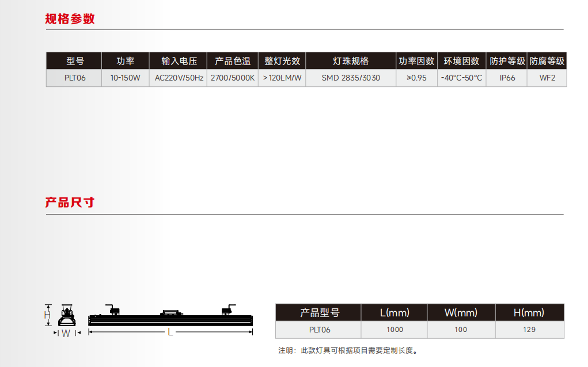Select the L(mm) column header
The height and width of the screenshot is (367, 588).
coord(394,312)
